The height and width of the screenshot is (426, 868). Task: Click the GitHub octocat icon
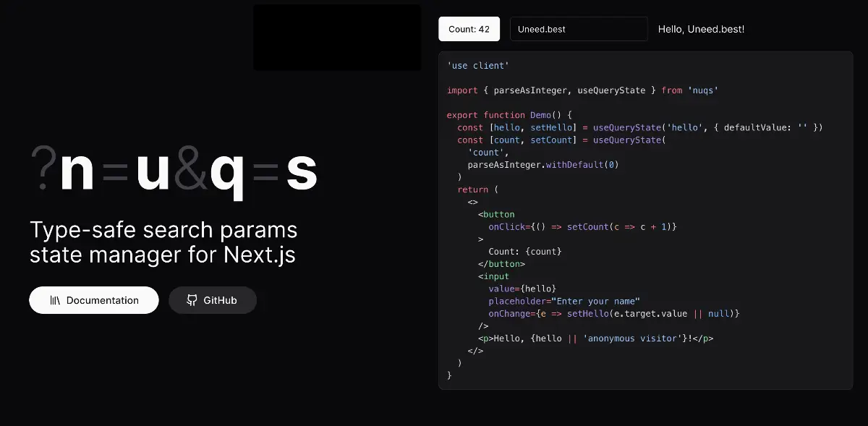pyautogui.click(x=192, y=300)
